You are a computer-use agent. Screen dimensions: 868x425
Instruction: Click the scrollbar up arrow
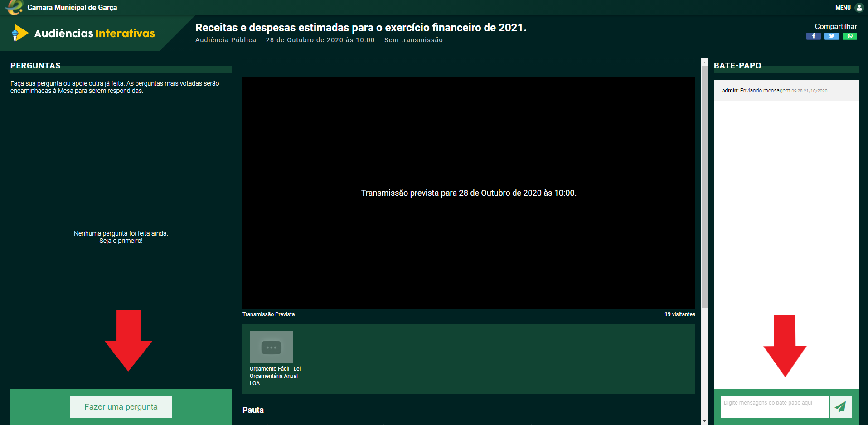(704, 62)
